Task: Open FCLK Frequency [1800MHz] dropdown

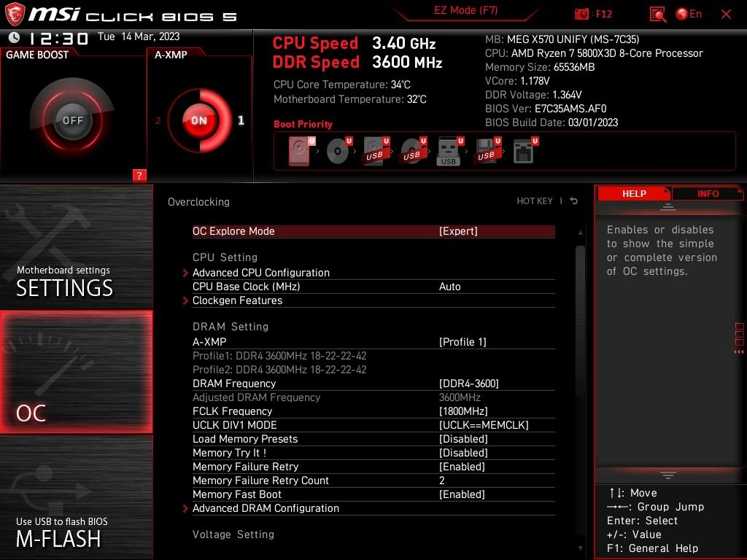Action: click(463, 411)
